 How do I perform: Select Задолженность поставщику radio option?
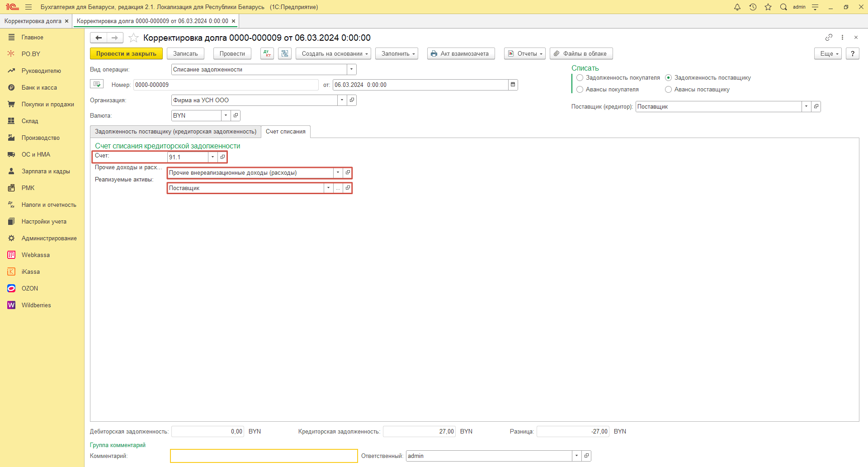(x=668, y=78)
